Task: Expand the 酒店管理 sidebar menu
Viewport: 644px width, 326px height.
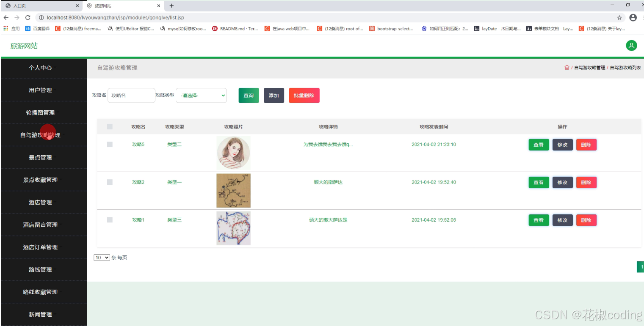Action: point(40,202)
